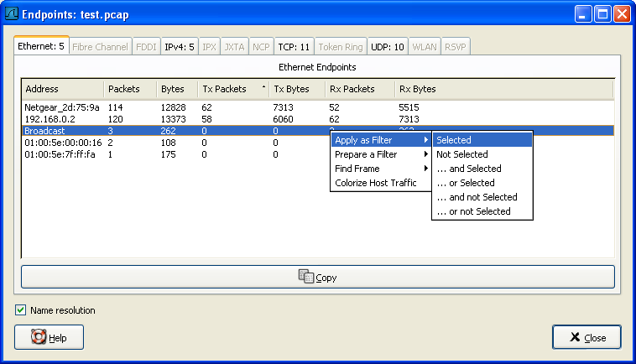
Task: Click the Help button
Action: tap(49, 337)
